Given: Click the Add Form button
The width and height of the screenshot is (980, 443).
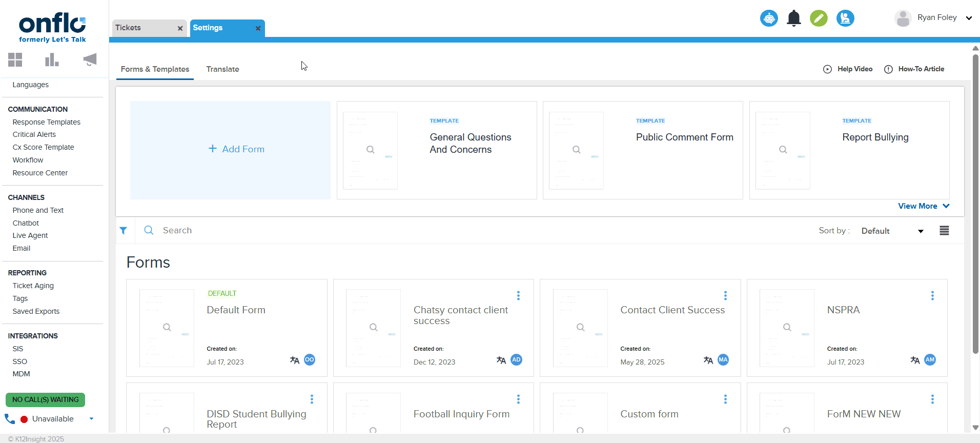Looking at the screenshot, I should pos(236,149).
